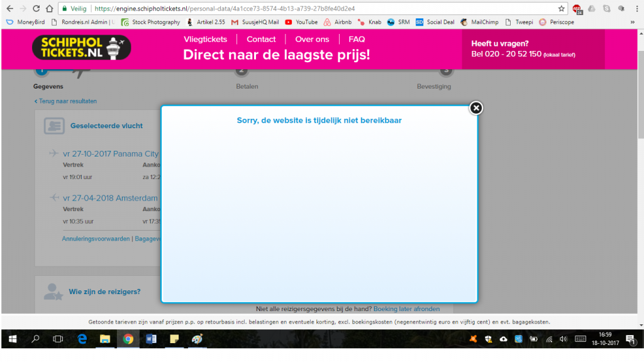Click the Betalen step label

[x=247, y=87]
